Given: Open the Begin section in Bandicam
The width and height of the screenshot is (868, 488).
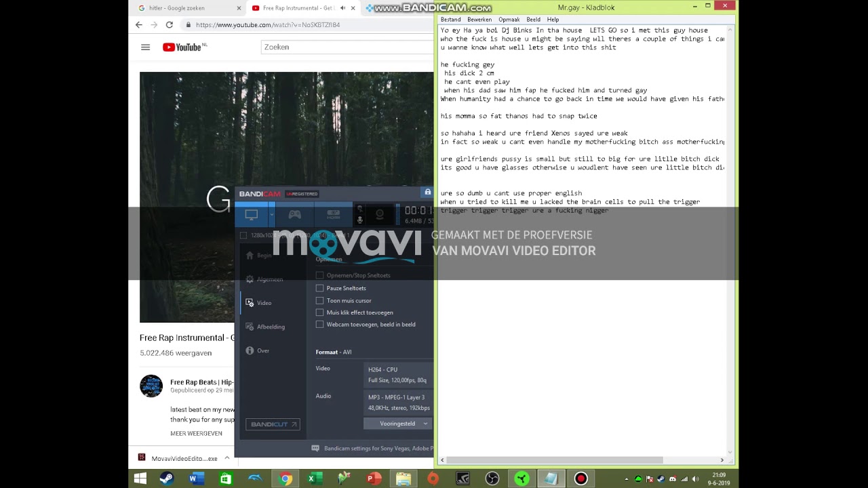Looking at the screenshot, I should click(x=258, y=256).
